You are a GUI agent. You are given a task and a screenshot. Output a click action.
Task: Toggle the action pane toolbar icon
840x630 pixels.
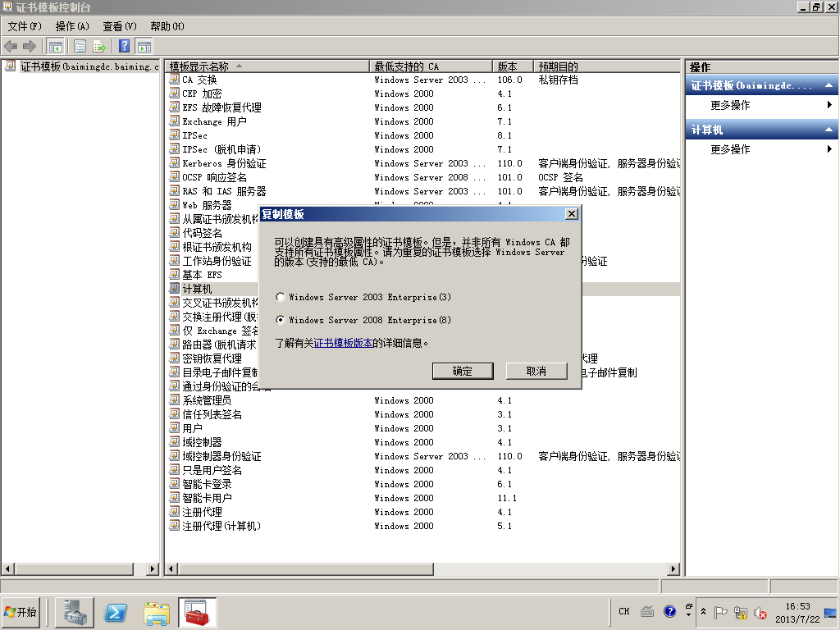pyautogui.click(x=144, y=47)
